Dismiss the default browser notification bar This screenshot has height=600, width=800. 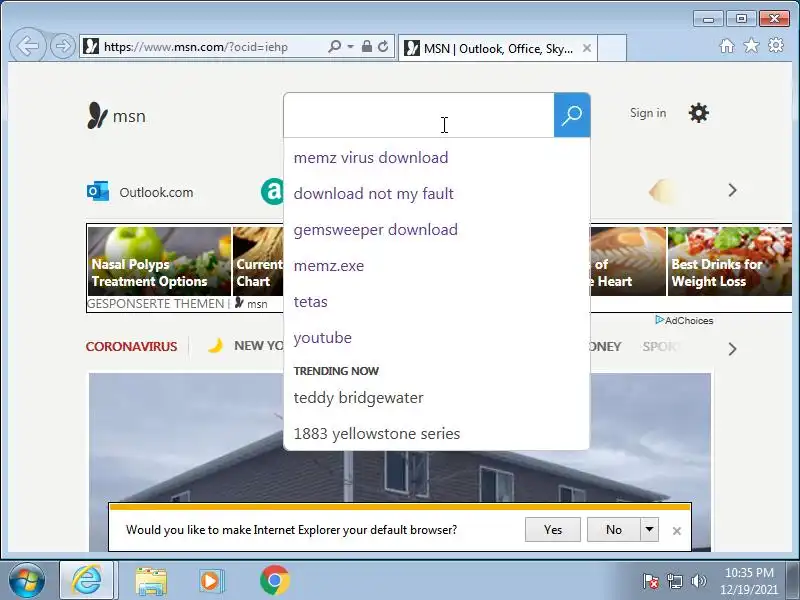677,531
